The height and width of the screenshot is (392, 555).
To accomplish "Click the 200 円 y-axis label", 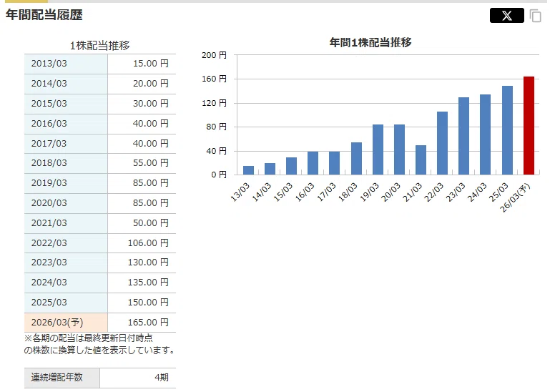I will (x=214, y=55).
